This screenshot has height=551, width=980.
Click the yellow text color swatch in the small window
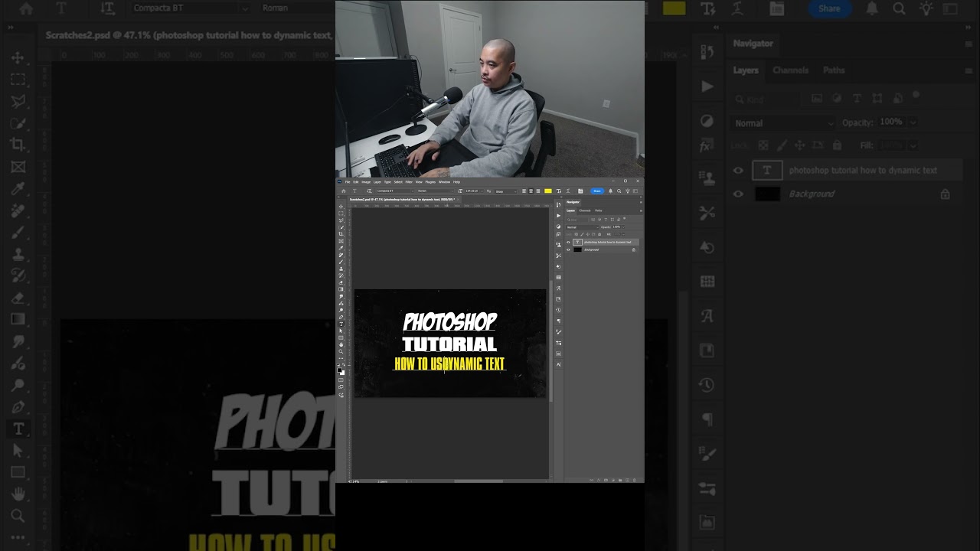(x=548, y=191)
